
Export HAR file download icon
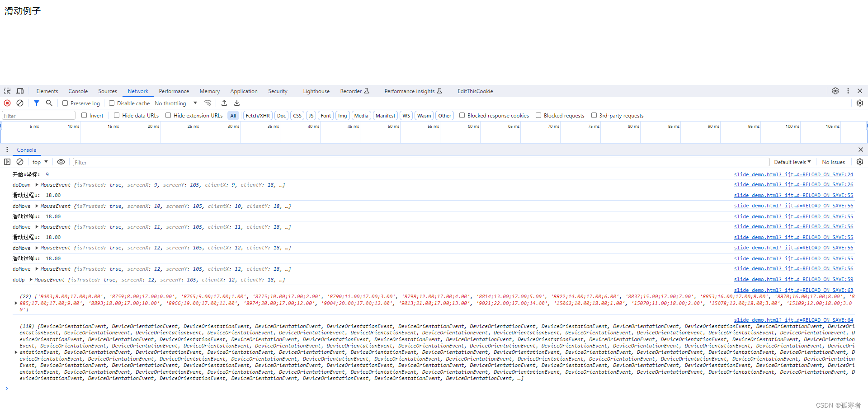[237, 103]
